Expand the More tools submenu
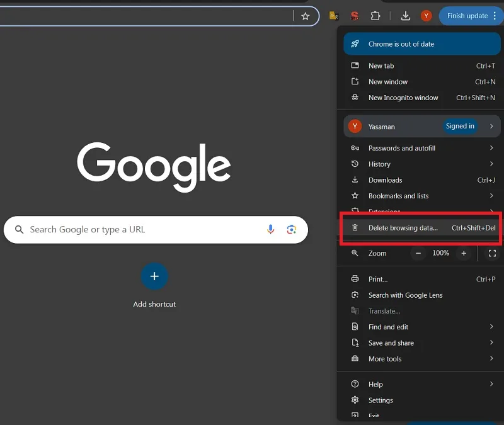The image size is (504, 425). pos(421,358)
